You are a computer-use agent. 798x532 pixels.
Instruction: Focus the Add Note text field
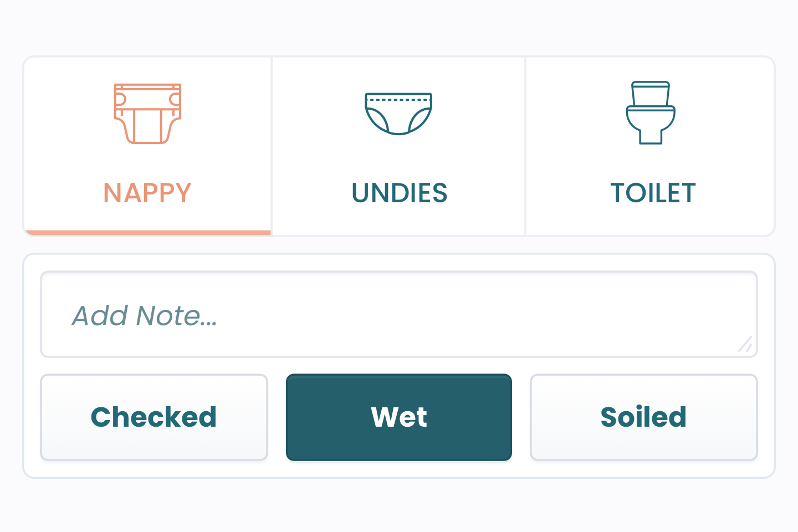point(399,314)
